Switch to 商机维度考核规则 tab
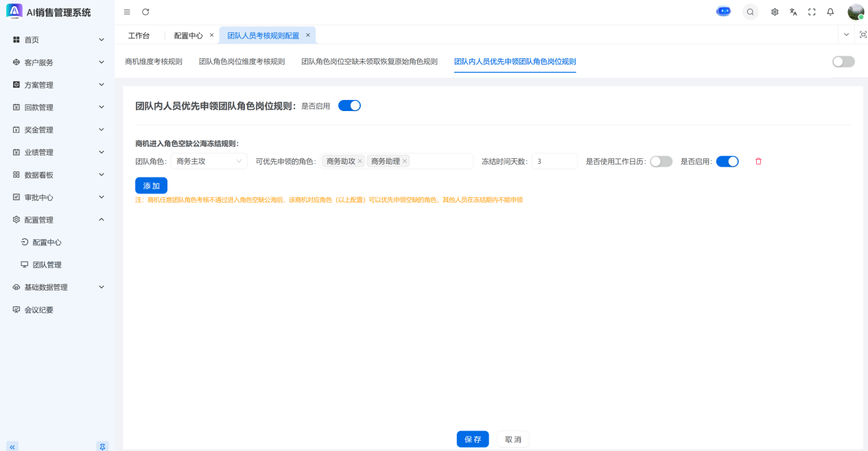The image size is (868, 451). pyautogui.click(x=154, y=62)
